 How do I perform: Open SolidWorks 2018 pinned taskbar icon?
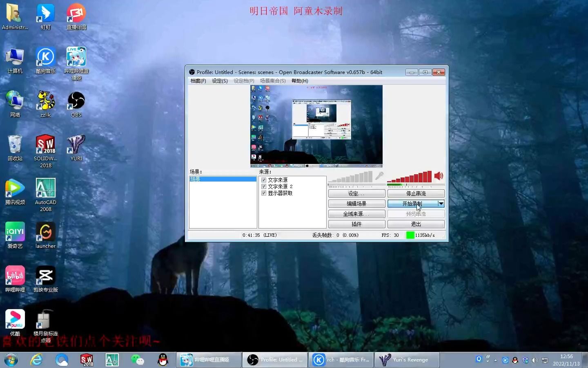tap(87, 360)
